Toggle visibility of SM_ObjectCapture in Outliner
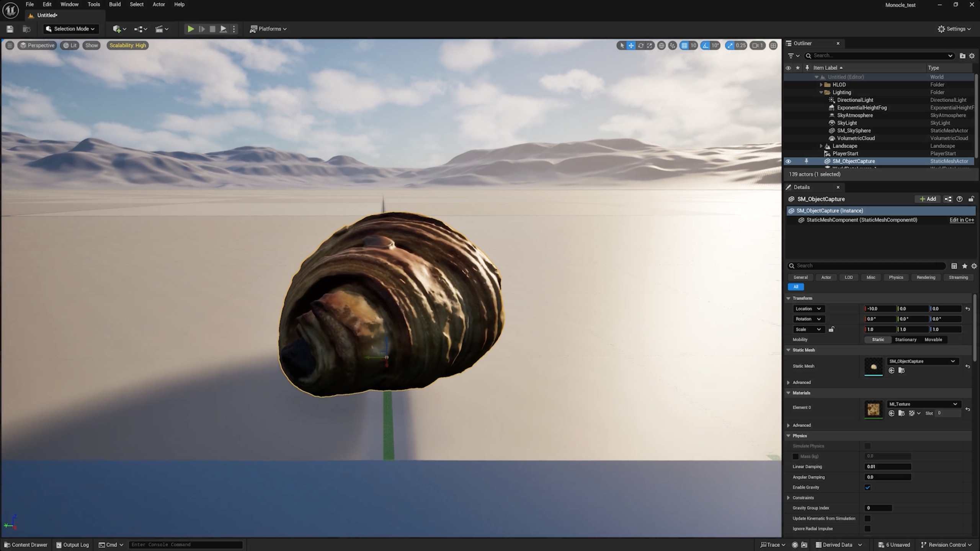The image size is (980, 551). tap(789, 161)
